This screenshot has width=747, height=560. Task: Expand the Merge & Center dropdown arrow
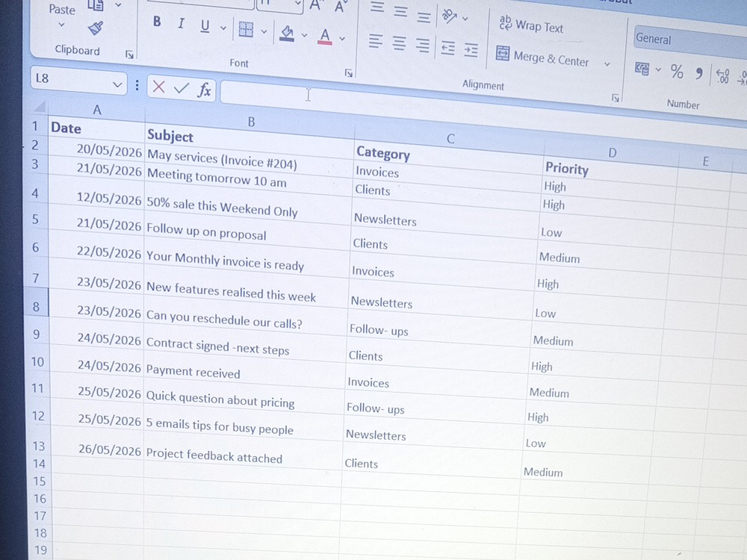[x=607, y=63]
